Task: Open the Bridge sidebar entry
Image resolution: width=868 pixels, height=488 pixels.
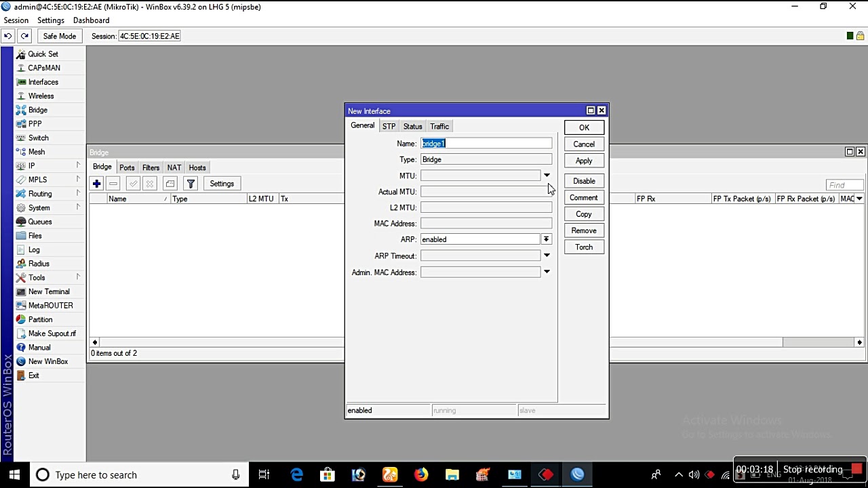Action: point(38,110)
